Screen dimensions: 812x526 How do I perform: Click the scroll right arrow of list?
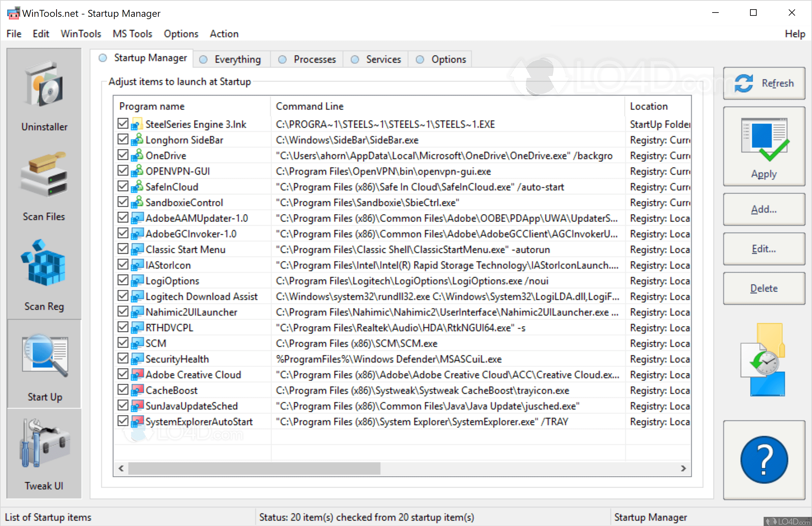[683, 468]
